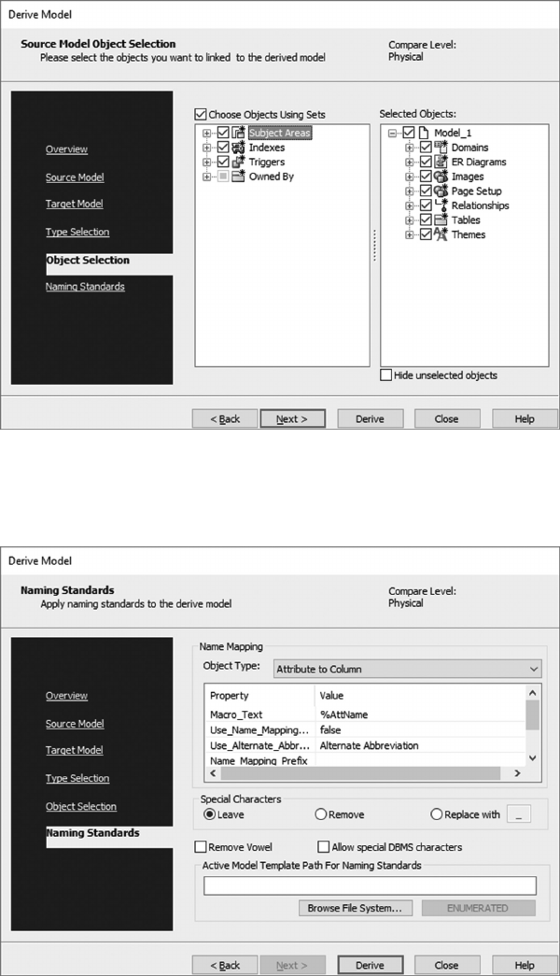Image resolution: width=560 pixels, height=976 pixels.
Task: Click the Domains icon in Selected Objects
Action: [x=441, y=148]
